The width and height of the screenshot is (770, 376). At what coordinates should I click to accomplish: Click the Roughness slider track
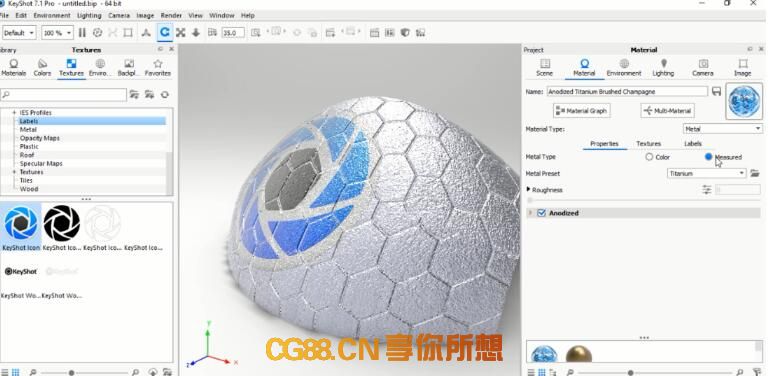click(643, 200)
